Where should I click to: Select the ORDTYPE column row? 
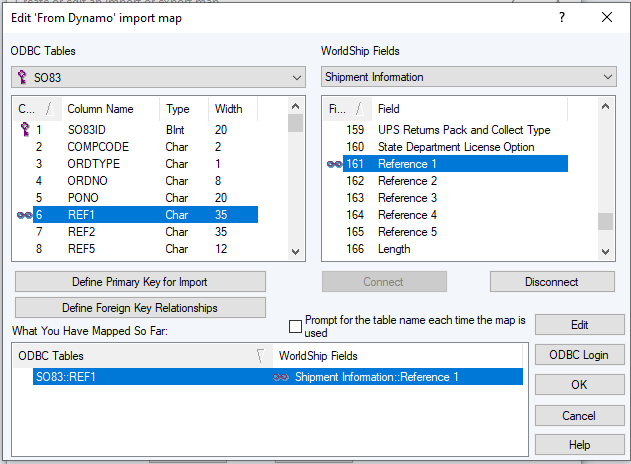tap(137, 164)
